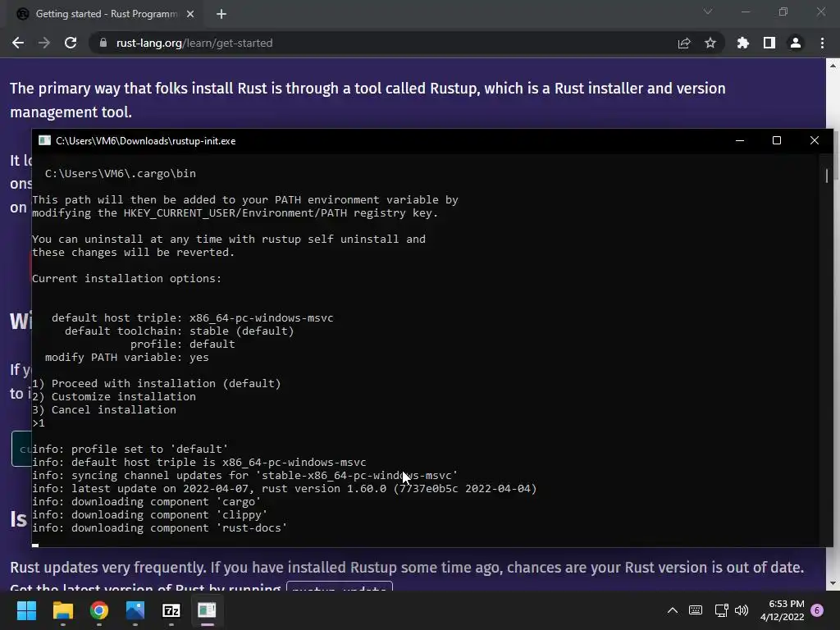Click the forward navigation arrow
840x630 pixels.
tap(44, 43)
